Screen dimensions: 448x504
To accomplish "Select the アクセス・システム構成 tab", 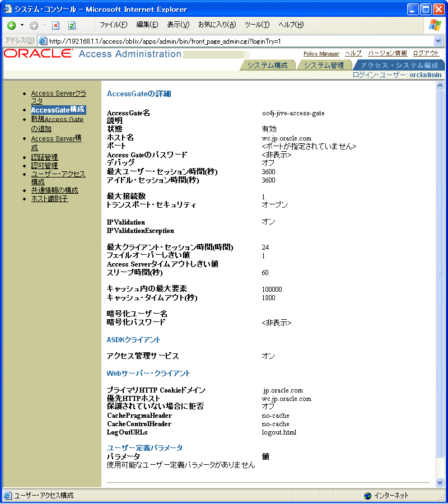I will 399,66.
